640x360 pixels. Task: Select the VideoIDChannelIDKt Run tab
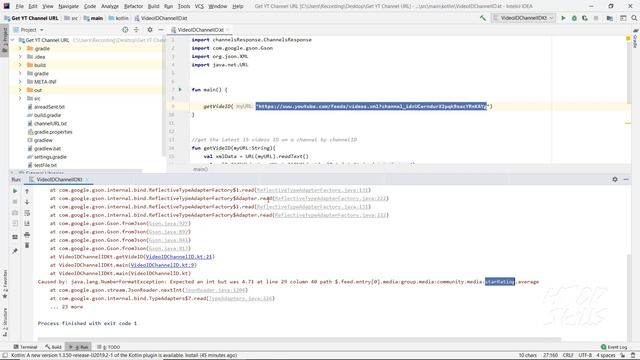59,180
